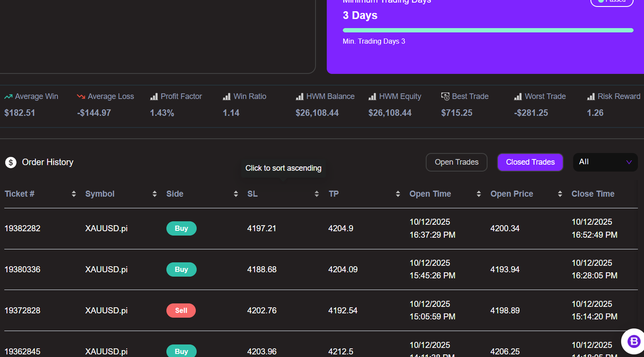Click the Open Time column header

pos(430,194)
